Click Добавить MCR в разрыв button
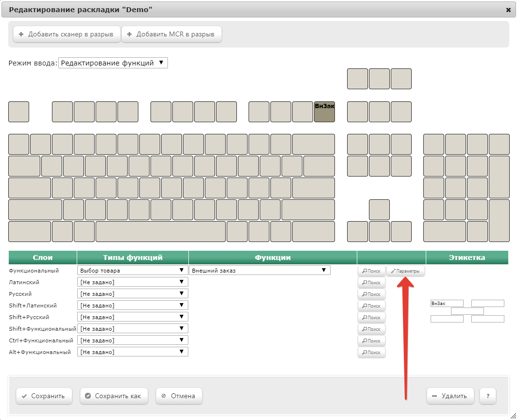The height and width of the screenshot is (420, 517). (x=171, y=34)
